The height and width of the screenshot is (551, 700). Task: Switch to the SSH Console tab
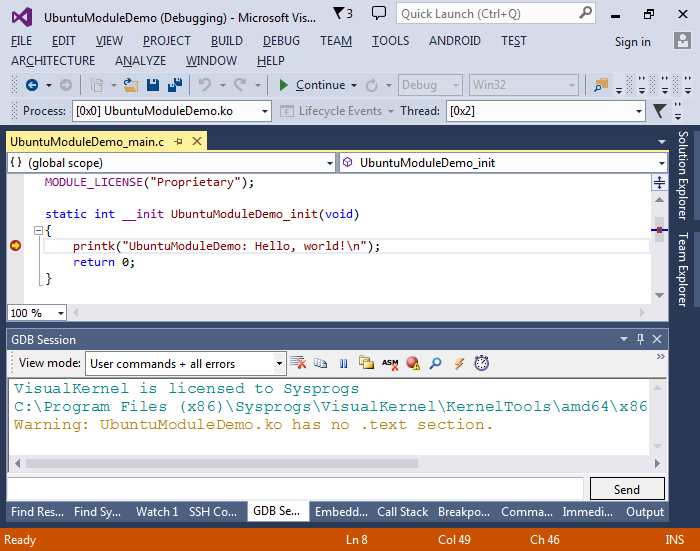[213, 512]
